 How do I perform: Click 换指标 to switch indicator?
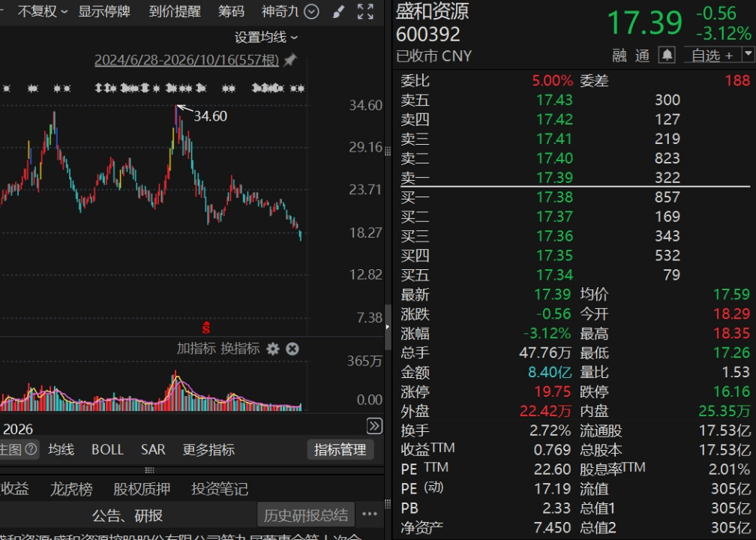[240, 349]
